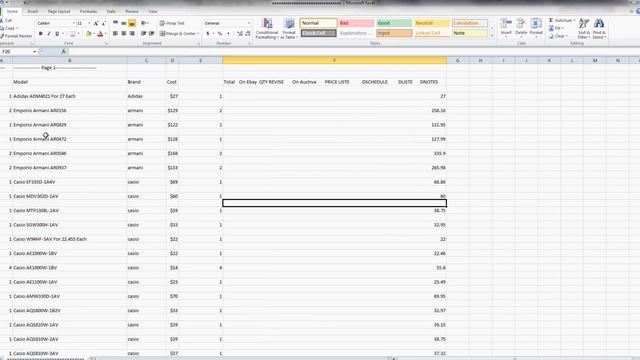Apply the Linked Cell style
Viewport: 640px width, 360px height.
[x=432, y=33]
